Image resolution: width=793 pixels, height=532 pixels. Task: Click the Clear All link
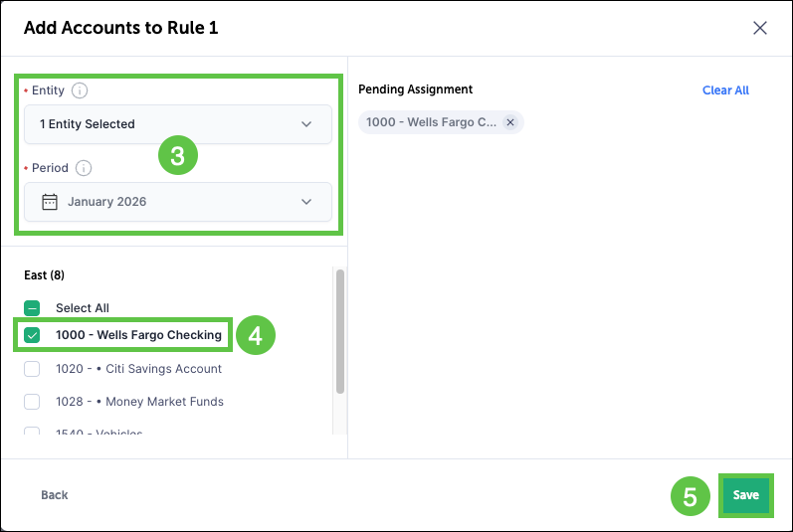pos(725,90)
